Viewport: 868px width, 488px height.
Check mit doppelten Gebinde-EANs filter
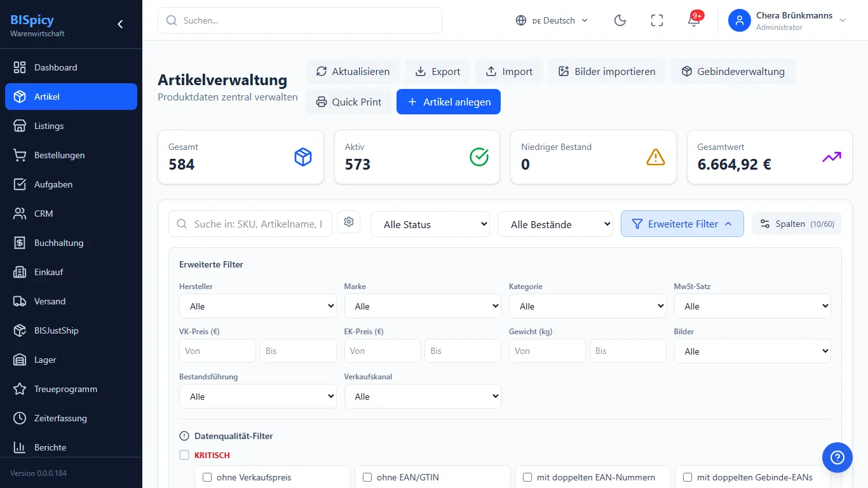pos(687,477)
